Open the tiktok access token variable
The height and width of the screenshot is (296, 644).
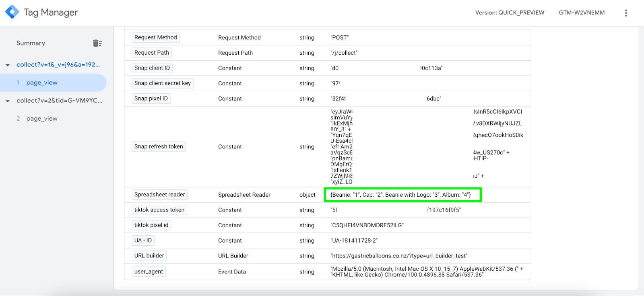tap(159, 210)
